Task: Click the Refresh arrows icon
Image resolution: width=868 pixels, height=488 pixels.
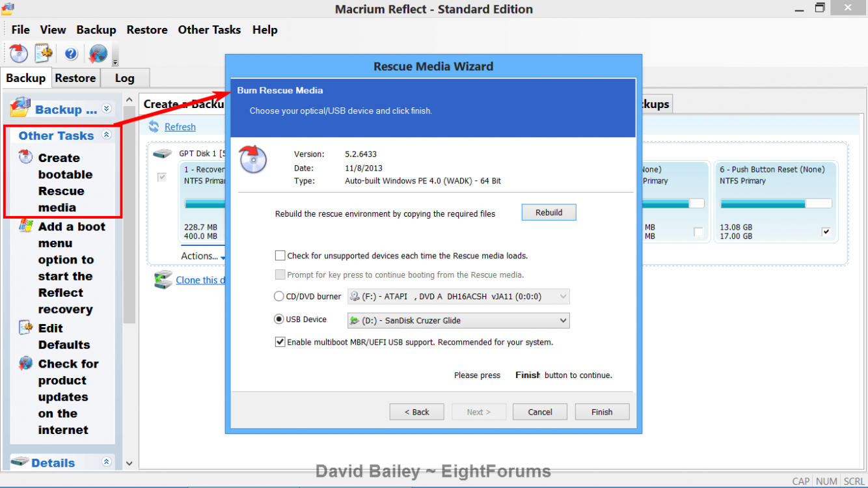Action: pyautogui.click(x=154, y=126)
